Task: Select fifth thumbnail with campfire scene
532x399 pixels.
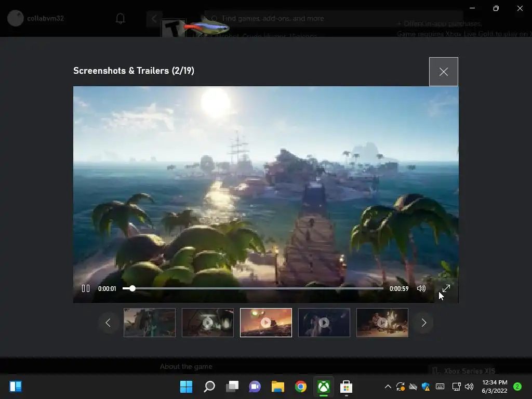Action: (382, 323)
